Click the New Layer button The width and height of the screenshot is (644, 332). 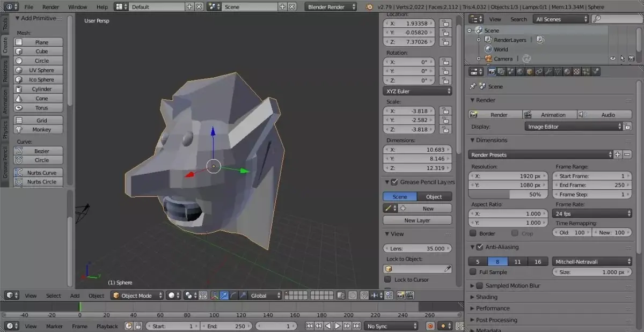coord(417,220)
